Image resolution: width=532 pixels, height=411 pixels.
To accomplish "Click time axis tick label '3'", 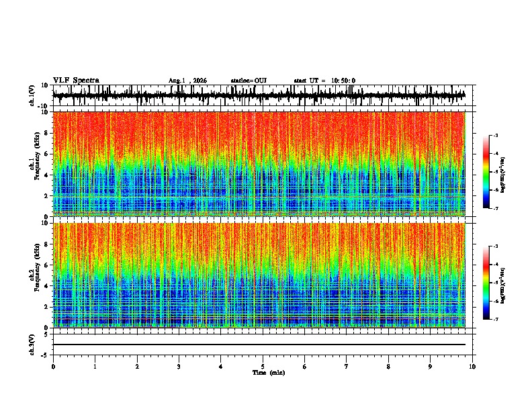I will 179,367.
